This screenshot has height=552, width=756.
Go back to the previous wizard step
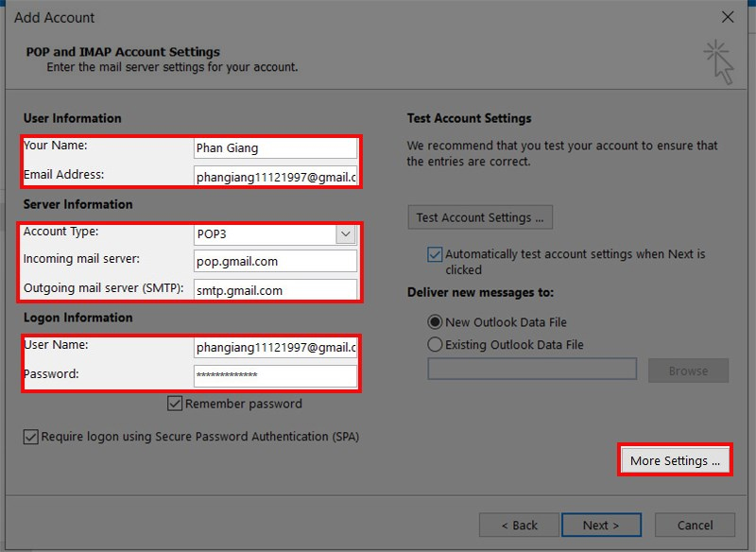[519, 525]
